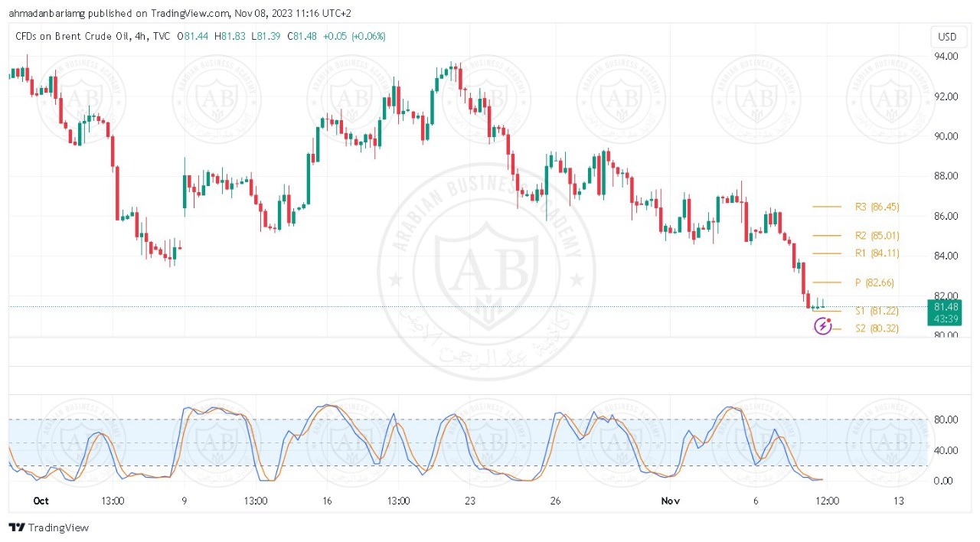Click the Oct date label on time axis
The height and width of the screenshot is (542, 980).
coord(41,501)
